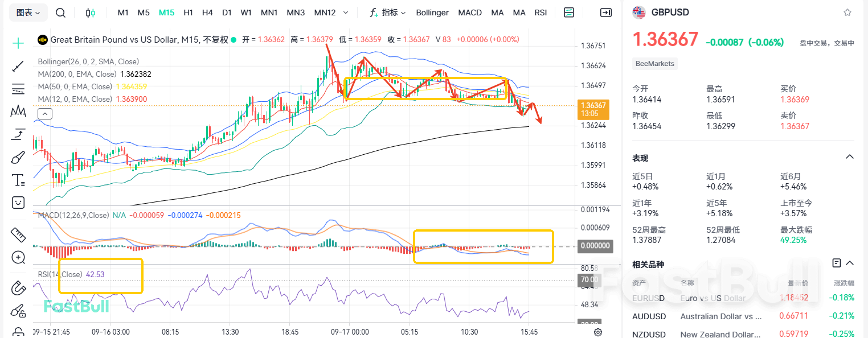Toggle the magnet snap mode

click(18, 287)
